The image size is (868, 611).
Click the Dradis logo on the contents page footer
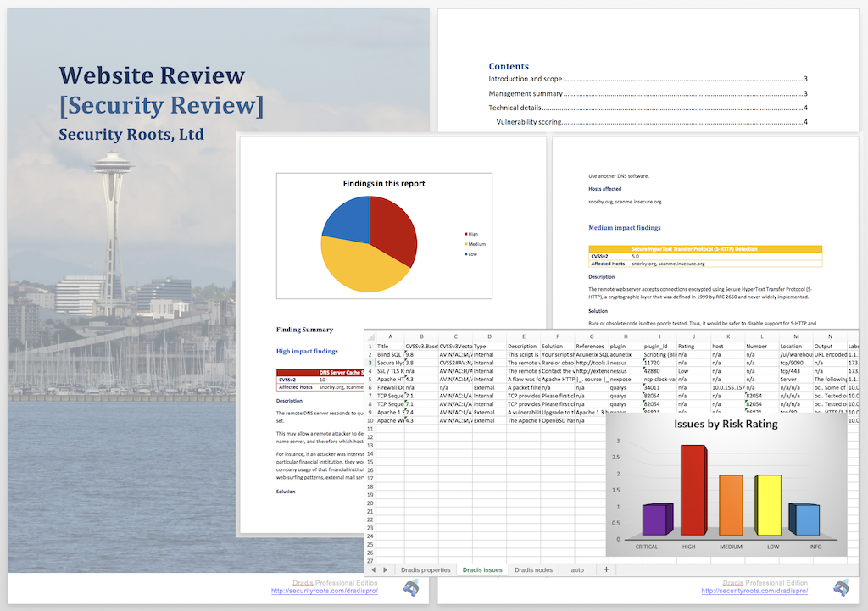tap(842, 588)
